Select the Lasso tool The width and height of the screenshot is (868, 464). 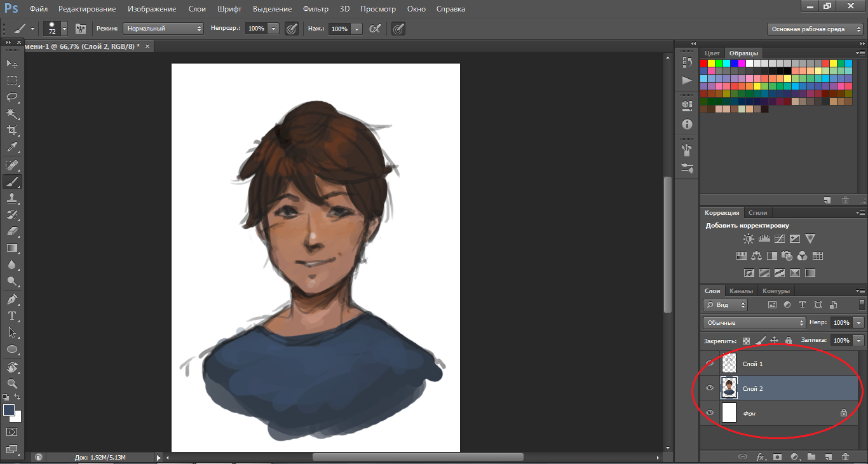pyautogui.click(x=12, y=97)
